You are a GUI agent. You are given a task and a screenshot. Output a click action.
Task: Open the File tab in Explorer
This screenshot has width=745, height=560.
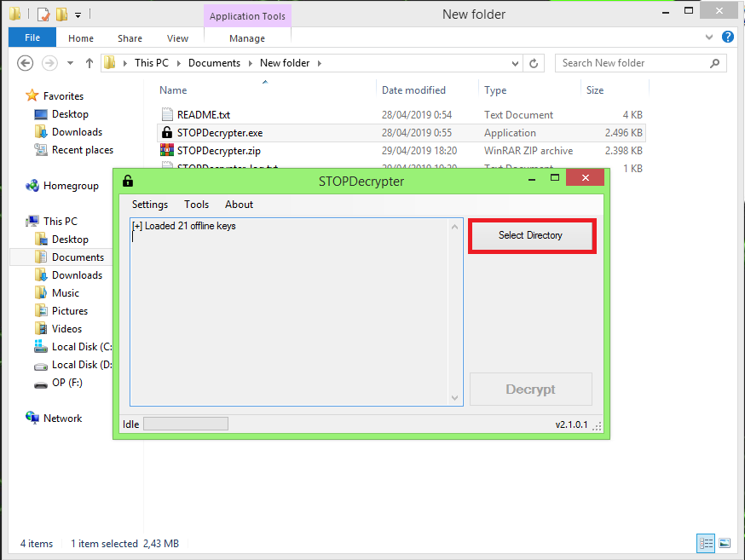pos(32,38)
